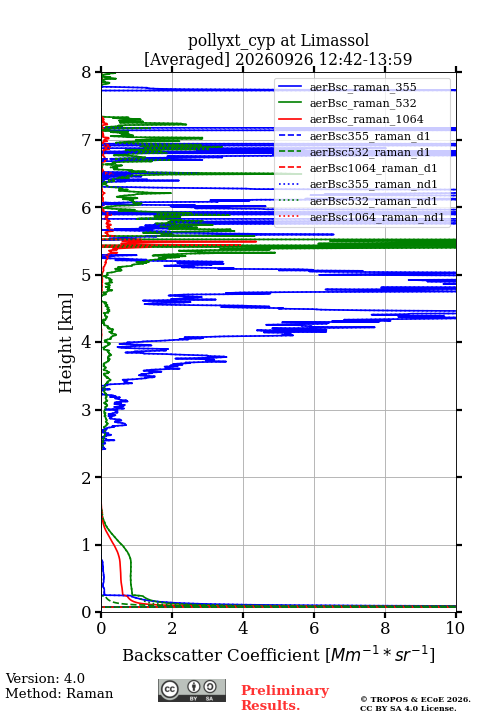Click the Version: 4.0 text
Image resolution: width=480 pixels, height=720 pixels.
(45, 678)
